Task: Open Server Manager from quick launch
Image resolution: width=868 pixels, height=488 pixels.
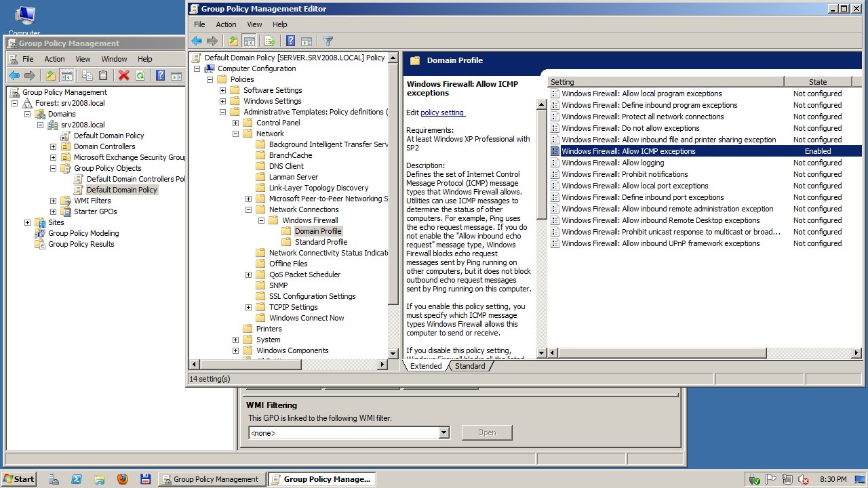Action: pos(54,479)
